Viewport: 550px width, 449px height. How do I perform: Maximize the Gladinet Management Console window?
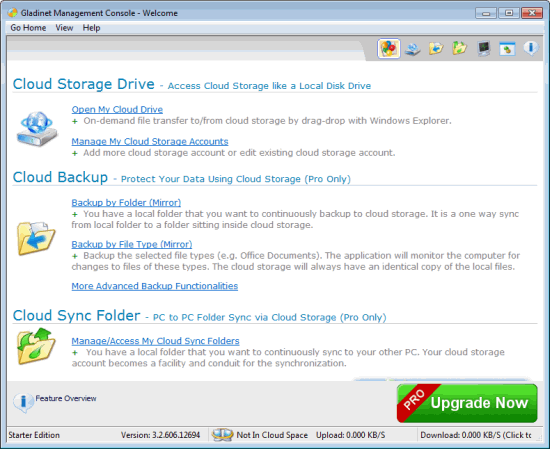click(x=509, y=13)
